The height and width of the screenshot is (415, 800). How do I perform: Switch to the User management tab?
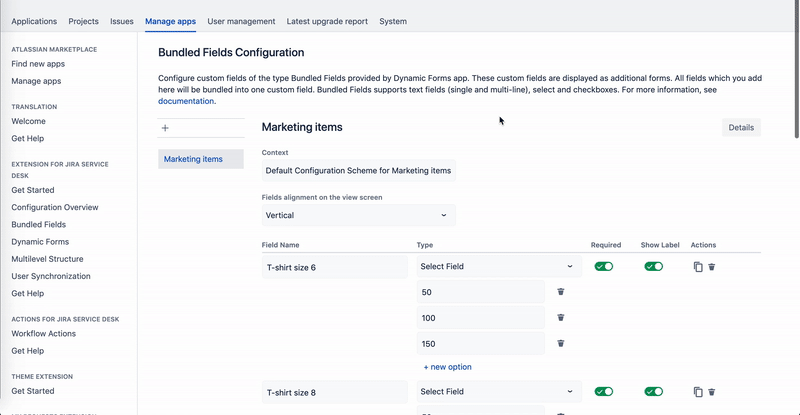pos(241,21)
